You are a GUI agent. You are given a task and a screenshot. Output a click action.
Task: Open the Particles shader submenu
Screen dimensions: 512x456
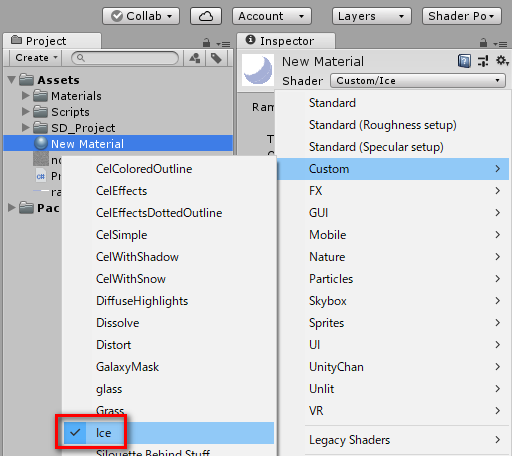pyautogui.click(x=393, y=279)
